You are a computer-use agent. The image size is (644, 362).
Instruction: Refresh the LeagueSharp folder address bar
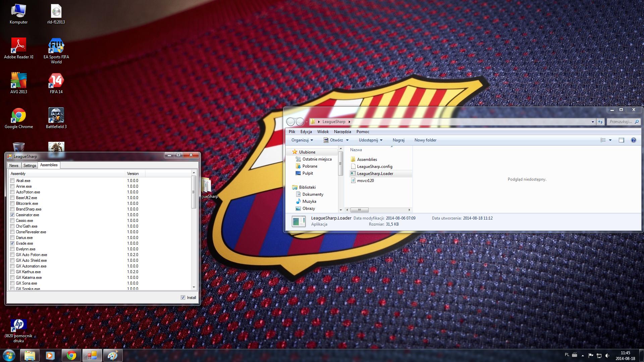[x=600, y=122]
